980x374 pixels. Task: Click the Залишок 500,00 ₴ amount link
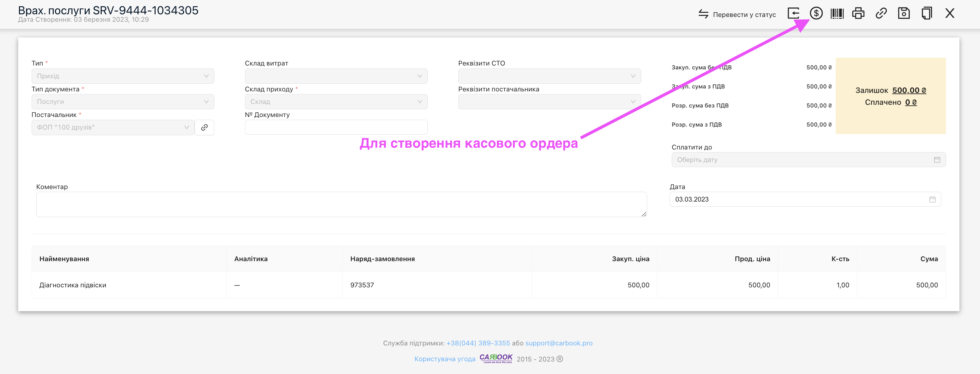click(909, 91)
